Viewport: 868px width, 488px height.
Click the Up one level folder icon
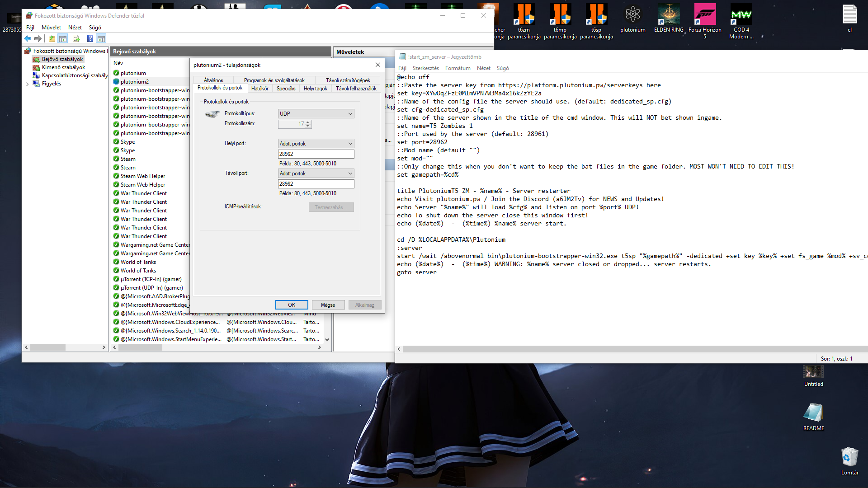[x=52, y=39]
